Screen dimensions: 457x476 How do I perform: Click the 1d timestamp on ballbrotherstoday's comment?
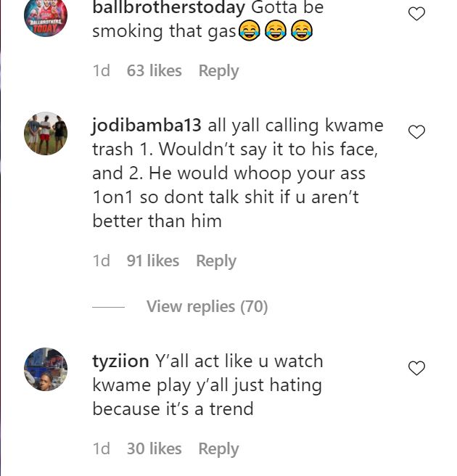pos(102,71)
